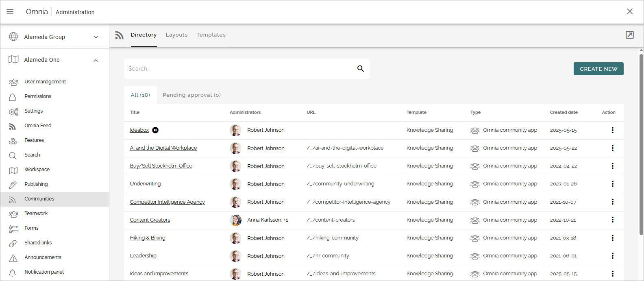Viewport: 644px width, 281px height.
Task: Switch to the Templates tab
Action: (x=211, y=35)
